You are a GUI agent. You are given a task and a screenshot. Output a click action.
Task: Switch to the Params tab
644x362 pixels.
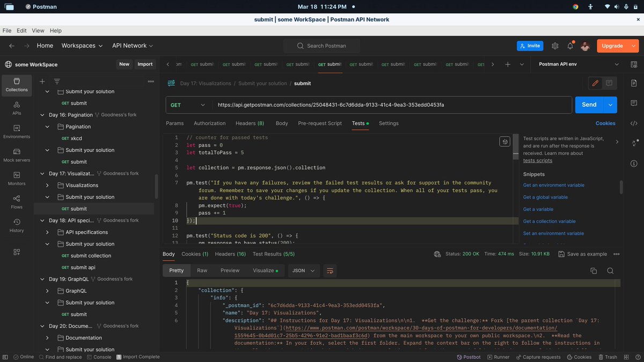175,123
